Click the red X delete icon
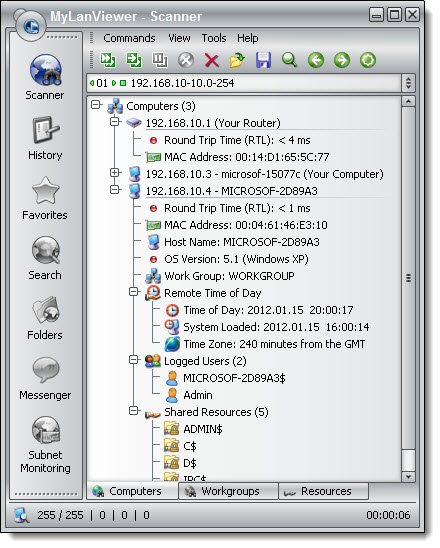This screenshot has height=548, width=440. [212, 60]
